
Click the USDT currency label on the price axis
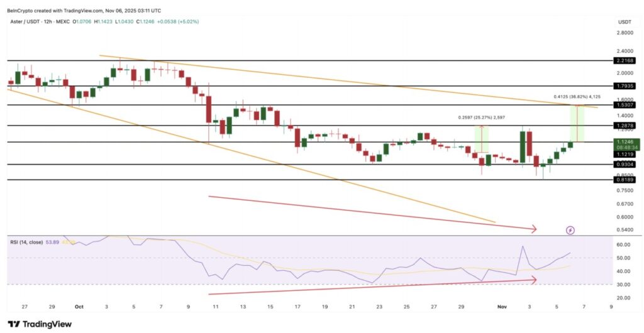pyautogui.click(x=625, y=22)
